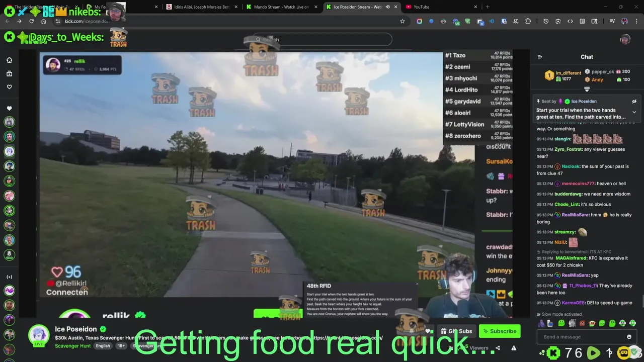
Task: Expand the chat gifters leaderboard arrow
Action: coord(587,89)
